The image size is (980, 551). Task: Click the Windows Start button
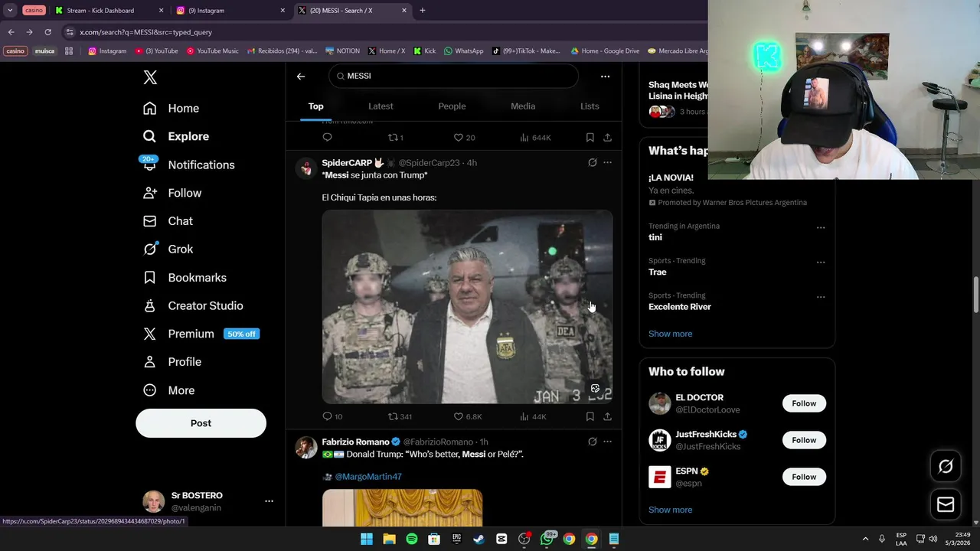pyautogui.click(x=367, y=539)
